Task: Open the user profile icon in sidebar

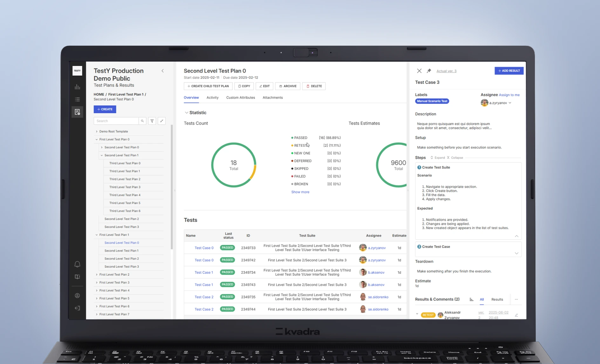Action: pyautogui.click(x=77, y=296)
